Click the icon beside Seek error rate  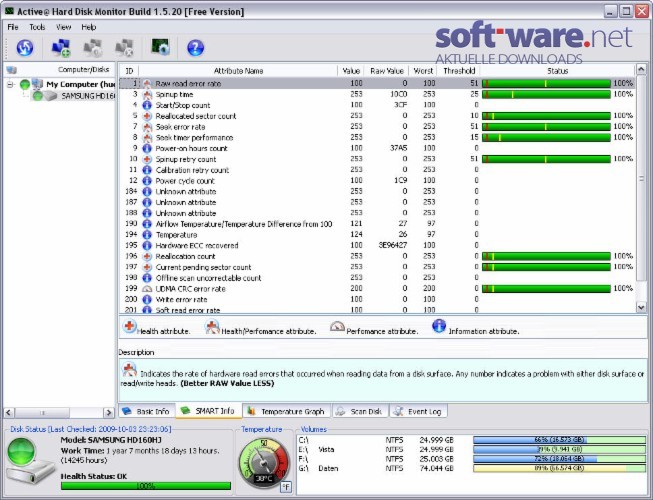click(x=147, y=127)
